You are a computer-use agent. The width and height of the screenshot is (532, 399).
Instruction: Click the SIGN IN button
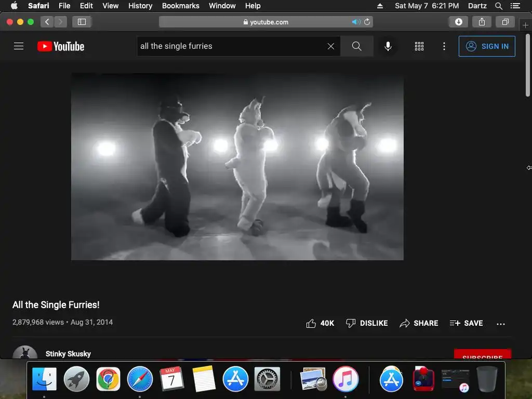[x=487, y=46]
